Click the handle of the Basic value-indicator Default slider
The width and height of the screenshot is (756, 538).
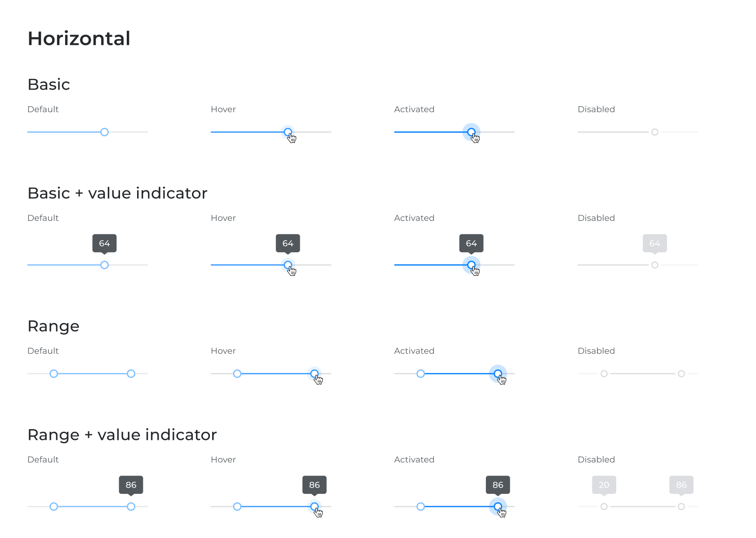pos(104,265)
